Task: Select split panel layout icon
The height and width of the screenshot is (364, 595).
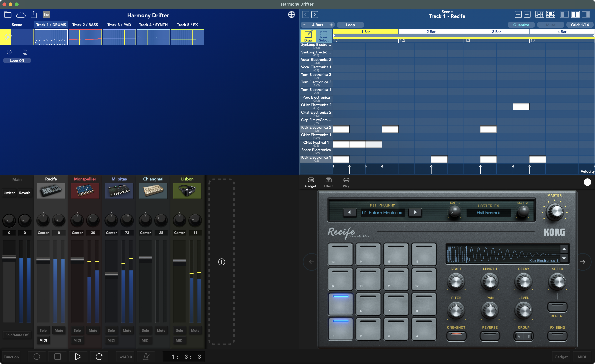Action: coord(575,15)
